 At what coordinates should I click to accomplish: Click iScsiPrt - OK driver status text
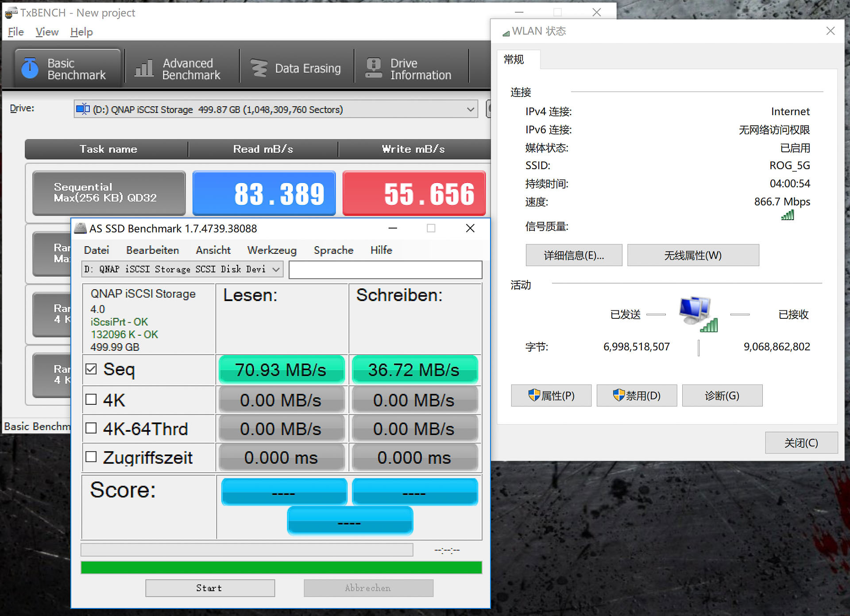(119, 322)
